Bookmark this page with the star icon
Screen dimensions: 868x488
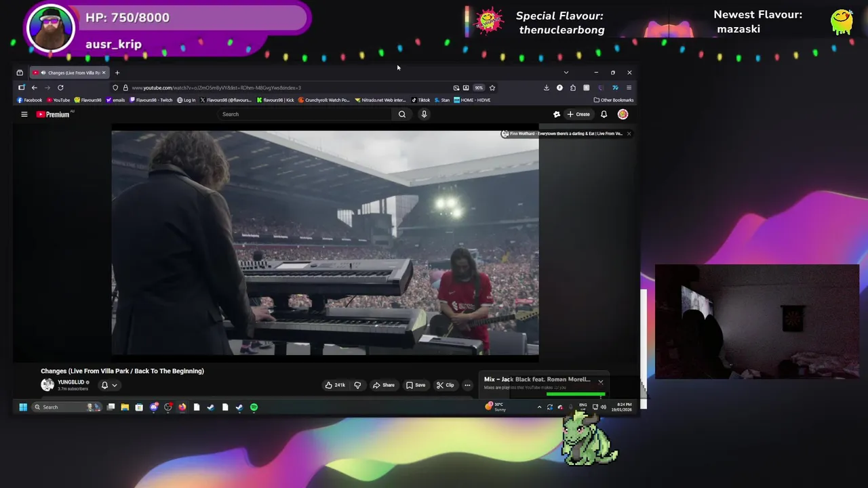492,87
